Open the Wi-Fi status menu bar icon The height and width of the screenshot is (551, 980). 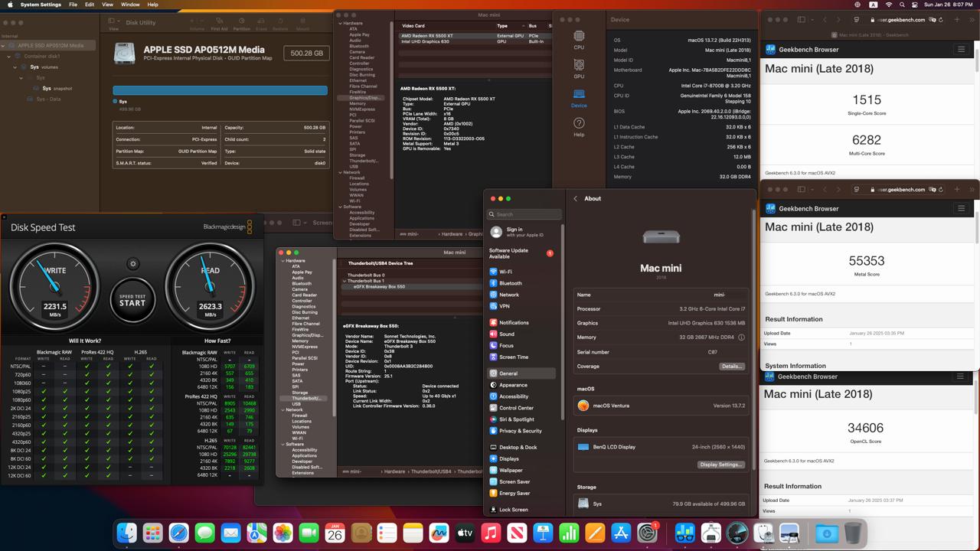click(x=889, y=5)
